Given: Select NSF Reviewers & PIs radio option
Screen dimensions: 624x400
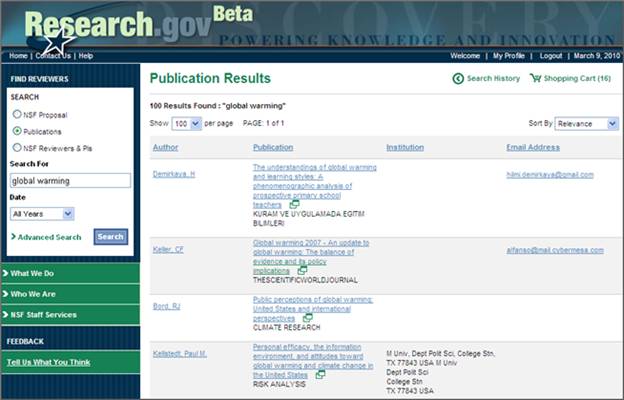Looking at the screenshot, I should pyautogui.click(x=17, y=148).
